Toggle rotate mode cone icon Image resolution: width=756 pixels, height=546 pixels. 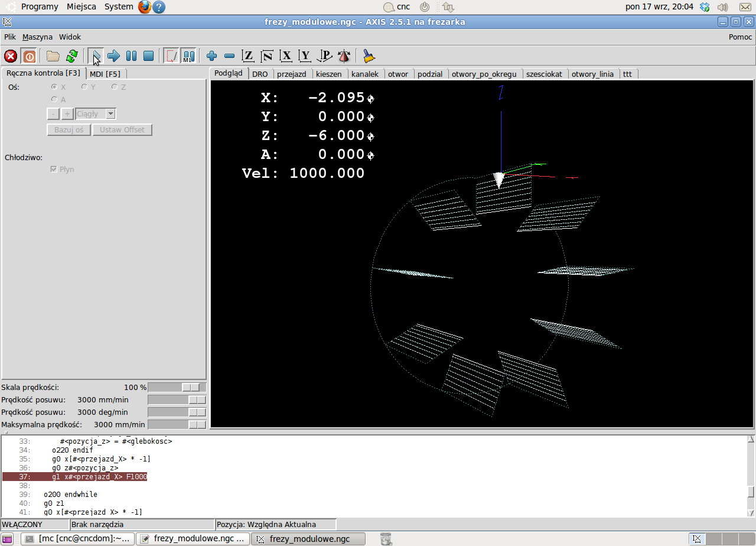click(344, 56)
